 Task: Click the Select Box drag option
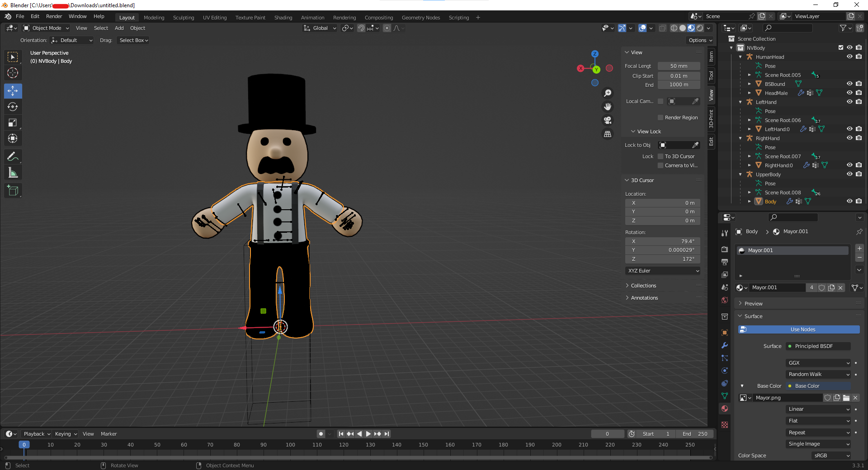tap(133, 40)
